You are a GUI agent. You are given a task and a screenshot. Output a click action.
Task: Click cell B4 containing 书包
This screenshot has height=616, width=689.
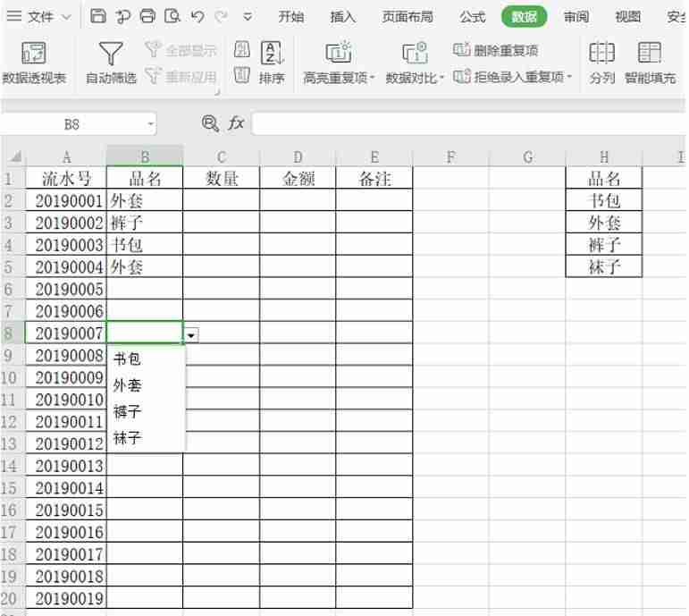[x=145, y=245]
